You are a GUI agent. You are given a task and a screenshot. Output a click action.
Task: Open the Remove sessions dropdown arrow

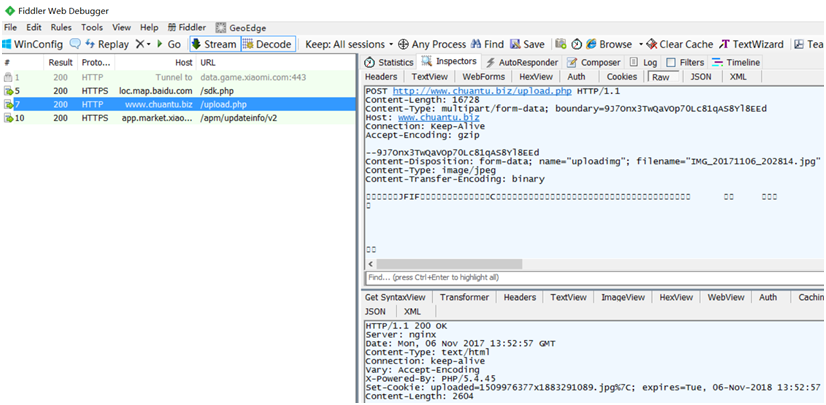pos(149,44)
